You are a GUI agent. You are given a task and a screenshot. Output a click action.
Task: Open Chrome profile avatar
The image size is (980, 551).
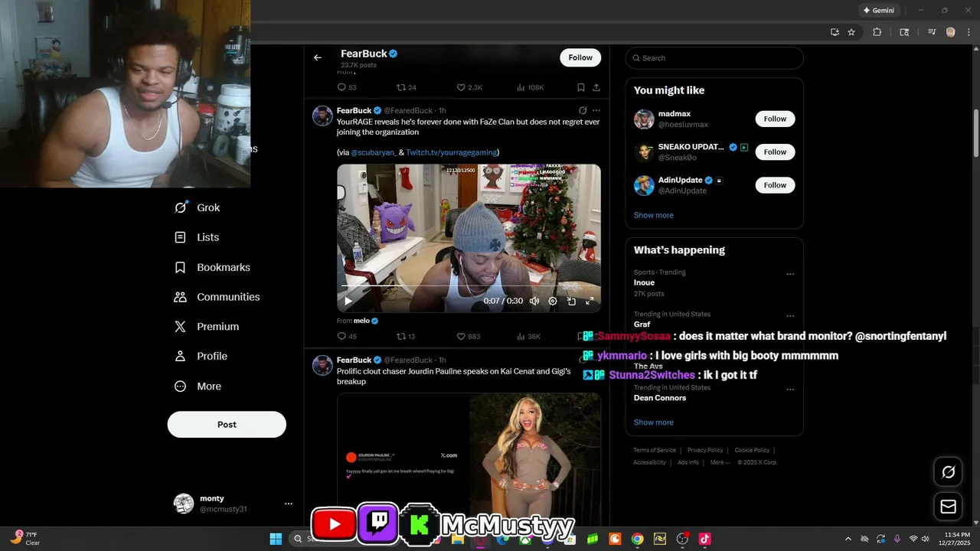(x=950, y=32)
